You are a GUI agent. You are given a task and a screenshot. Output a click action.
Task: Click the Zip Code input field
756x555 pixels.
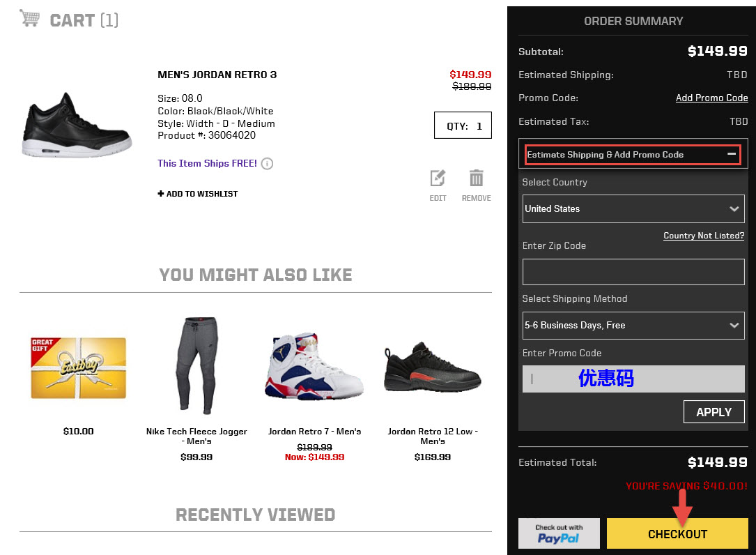[x=633, y=272]
